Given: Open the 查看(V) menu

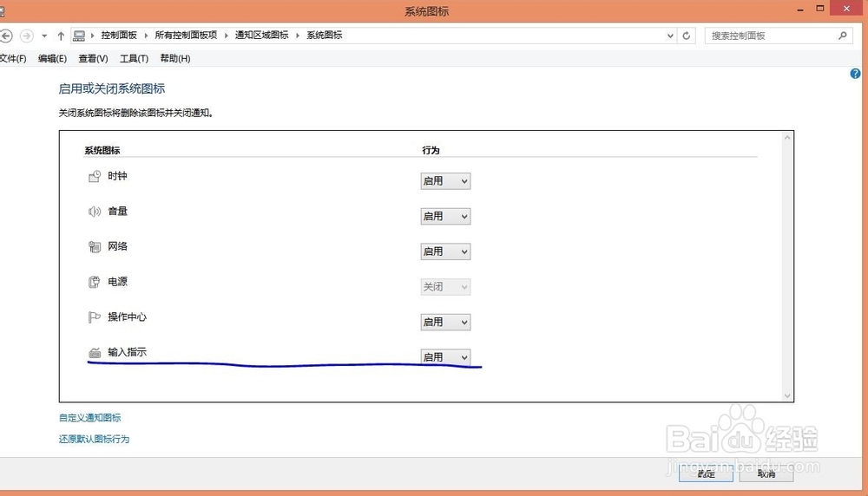Looking at the screenshot, I should (x=93, y=59).
